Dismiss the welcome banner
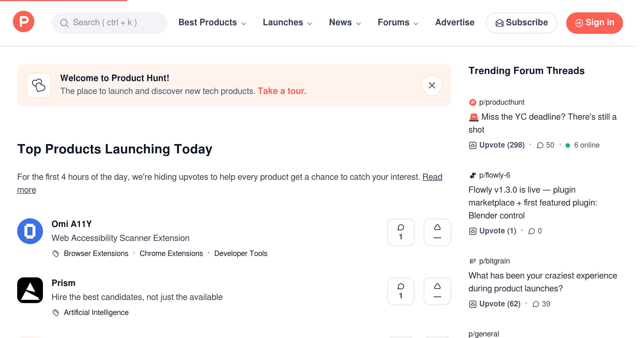 pyautogui.click(x=432, y=85)
